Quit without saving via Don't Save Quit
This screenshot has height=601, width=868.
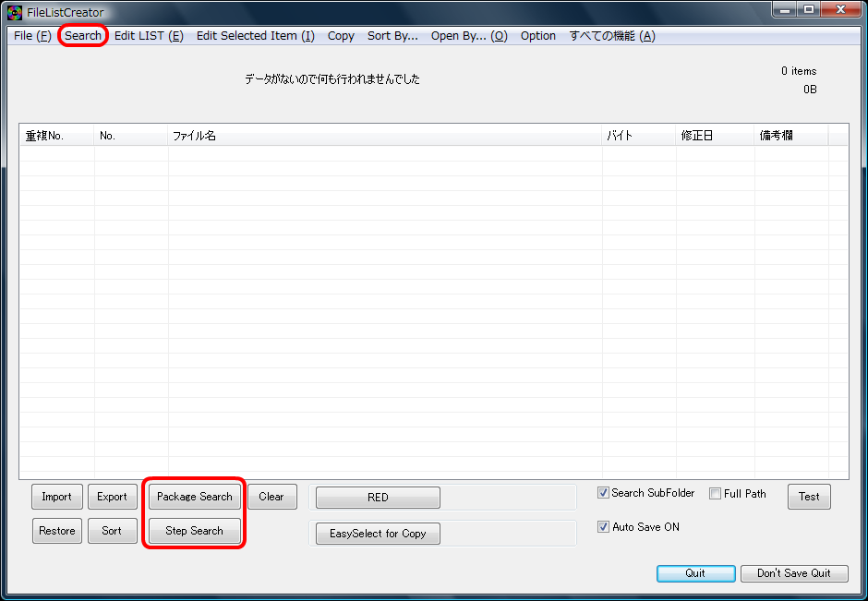pos(794,573)
